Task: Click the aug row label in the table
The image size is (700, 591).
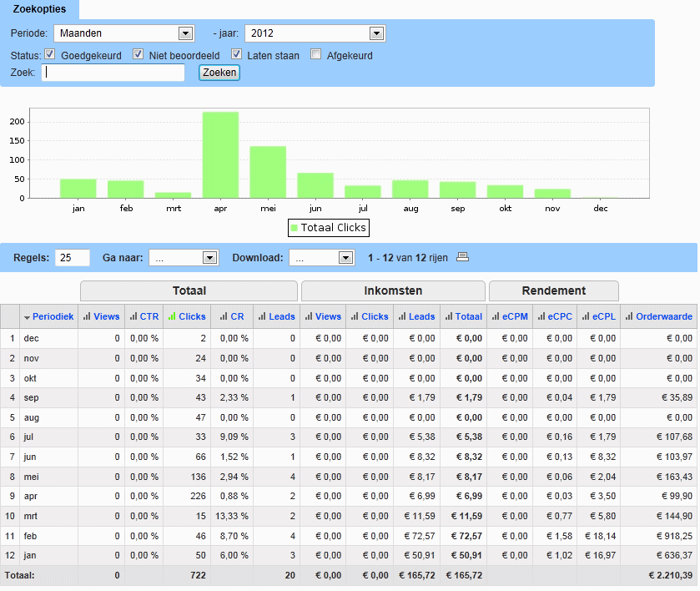Action: pyautogui.click(x=31, y=417)
